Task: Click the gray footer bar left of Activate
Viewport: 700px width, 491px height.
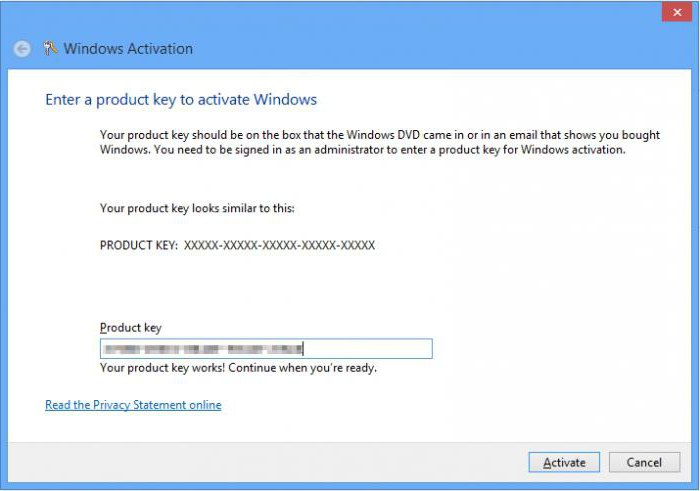Action: pos(268,462)
